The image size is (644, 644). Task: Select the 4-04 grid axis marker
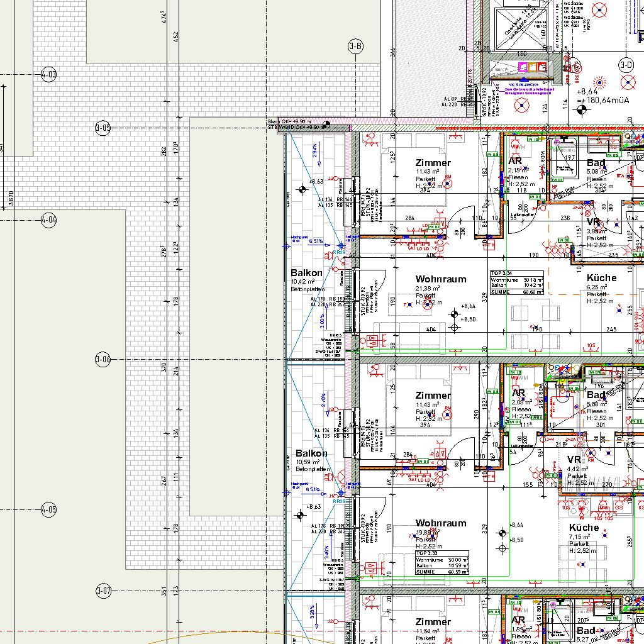point(49,220)
